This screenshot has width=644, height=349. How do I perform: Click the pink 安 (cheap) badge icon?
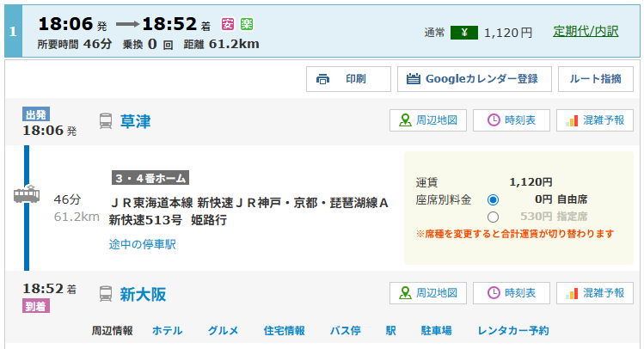(x=228, y=24)
